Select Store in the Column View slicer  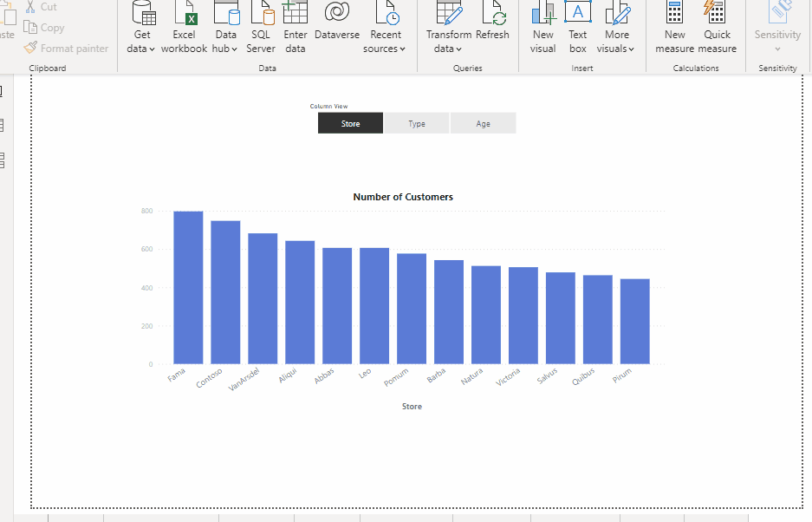tap(350, 122)
